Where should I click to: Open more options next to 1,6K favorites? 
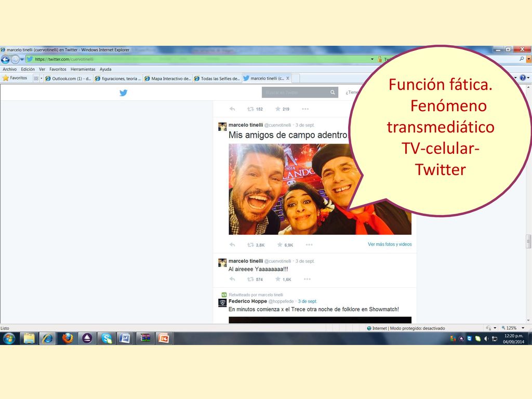pyautogui.click(x=307, y=279)
